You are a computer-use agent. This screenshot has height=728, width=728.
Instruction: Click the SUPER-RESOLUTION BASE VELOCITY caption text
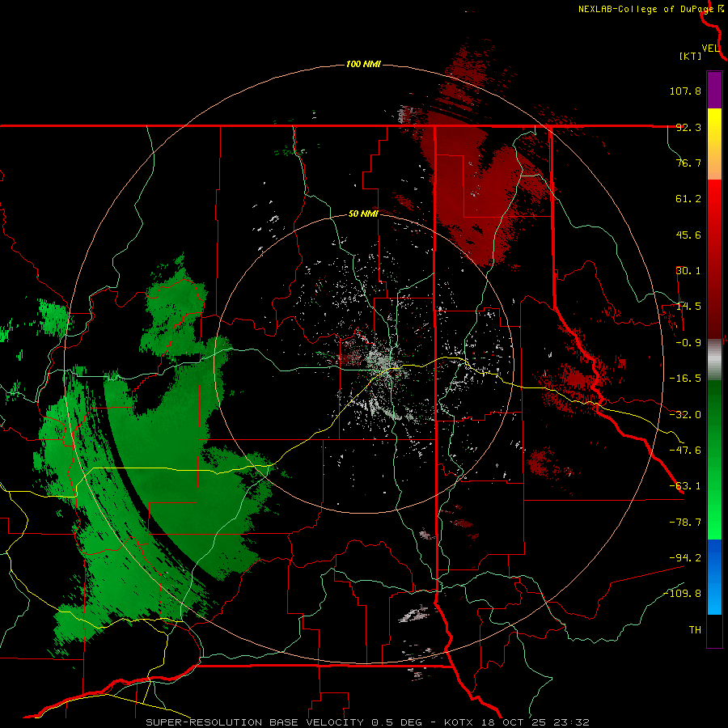point(255,722)
